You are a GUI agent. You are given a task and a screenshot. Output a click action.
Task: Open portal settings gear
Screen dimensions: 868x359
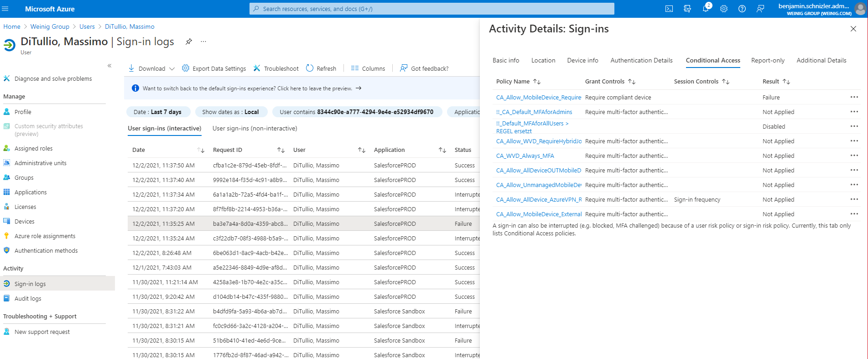pos(724,9)
